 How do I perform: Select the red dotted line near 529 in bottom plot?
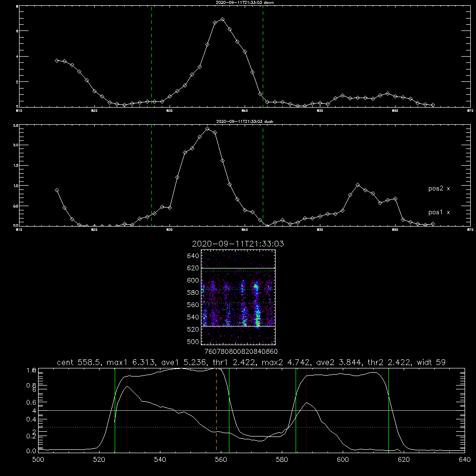click(127, 410)
